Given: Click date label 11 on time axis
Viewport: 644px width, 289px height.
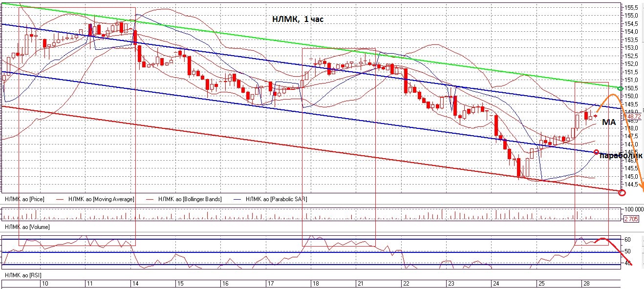Looking at the screenshot, I should pyautogui.click(x=90, y=283).
